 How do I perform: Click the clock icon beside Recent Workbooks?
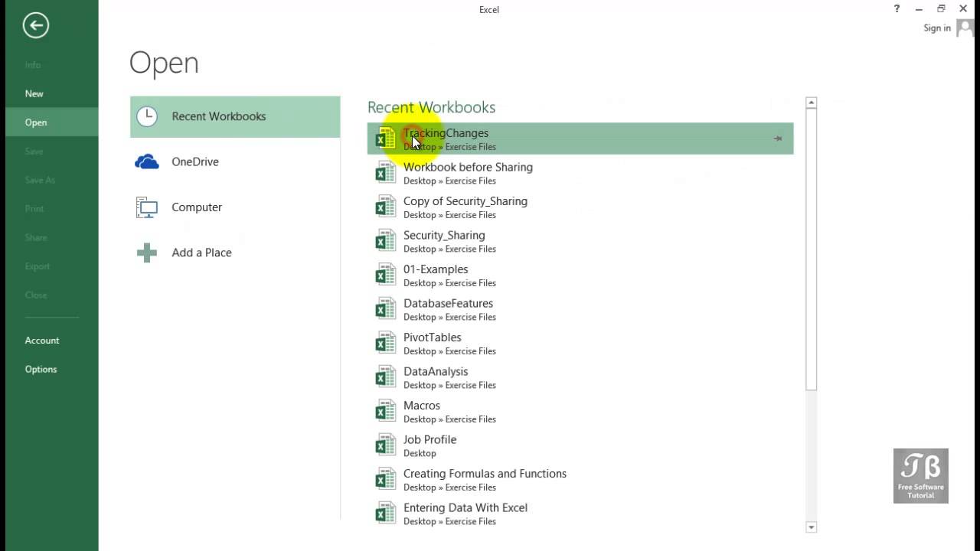146,116
